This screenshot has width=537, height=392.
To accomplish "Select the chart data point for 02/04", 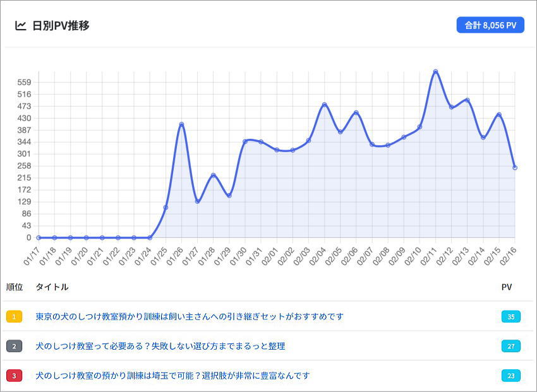I will 325,104.
